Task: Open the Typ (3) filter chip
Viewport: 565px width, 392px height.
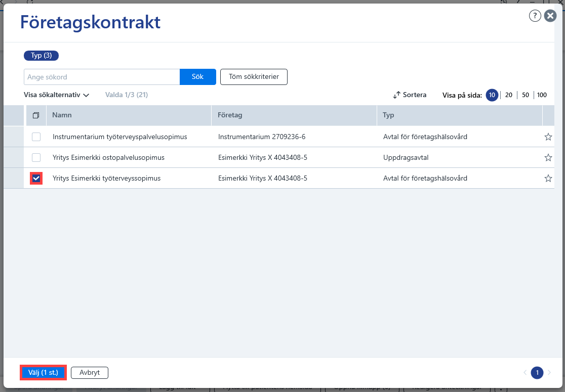Action: [x=41, y=56]
